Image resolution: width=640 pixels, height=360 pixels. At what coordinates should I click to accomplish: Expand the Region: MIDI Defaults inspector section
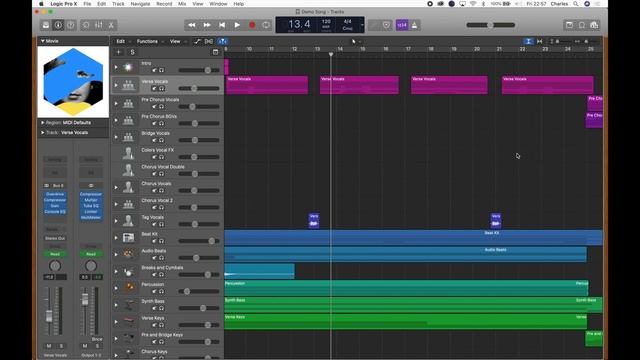pyautogui.click(x=42, y=122)
